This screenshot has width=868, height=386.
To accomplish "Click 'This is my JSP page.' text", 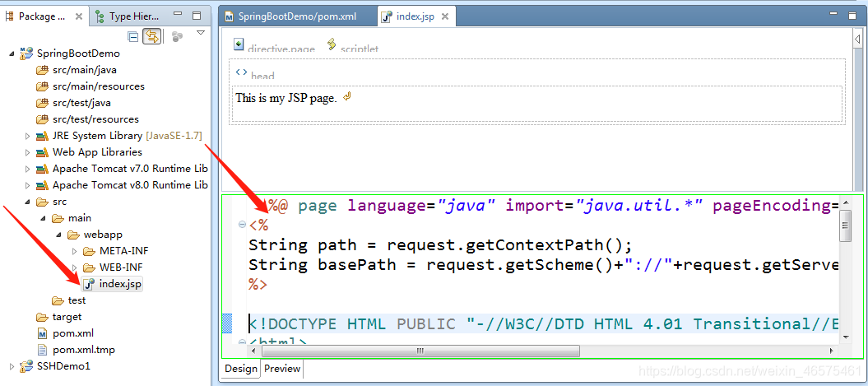I will [285, 99].
